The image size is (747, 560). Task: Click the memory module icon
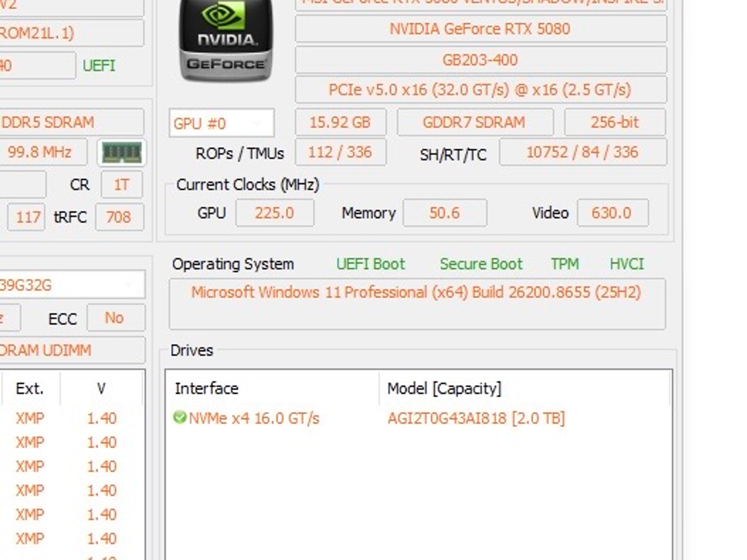coord(122,152)
